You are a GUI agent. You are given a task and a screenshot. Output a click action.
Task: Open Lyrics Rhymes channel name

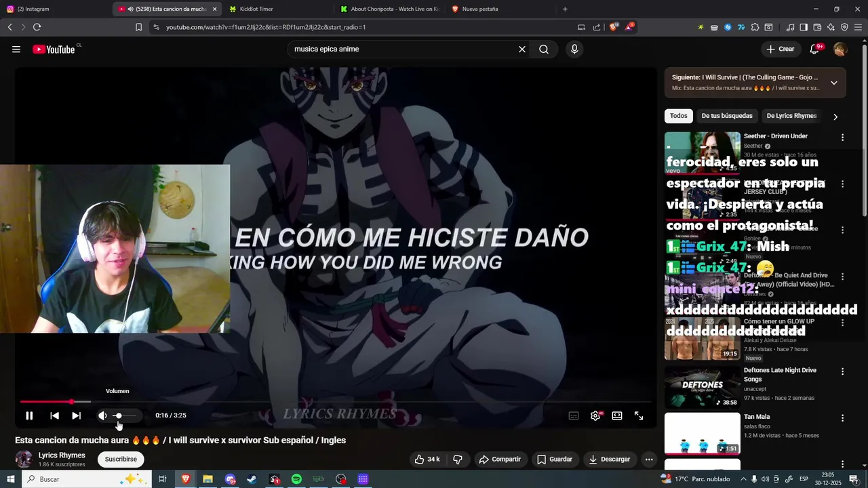pos(62,455)
